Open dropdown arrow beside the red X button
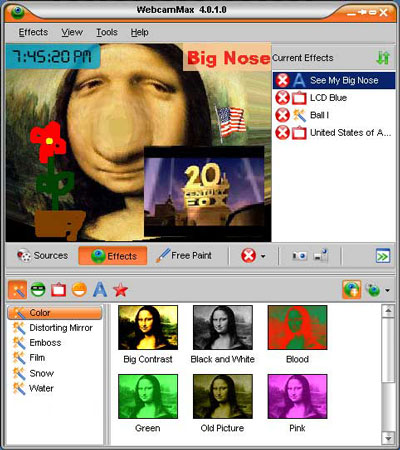 coord(263,256)
